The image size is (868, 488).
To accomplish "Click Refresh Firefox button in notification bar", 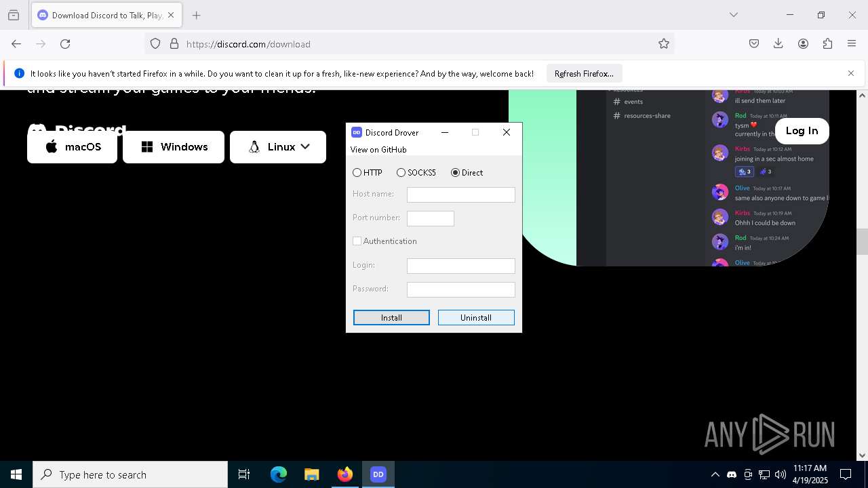I will point(584,74).
